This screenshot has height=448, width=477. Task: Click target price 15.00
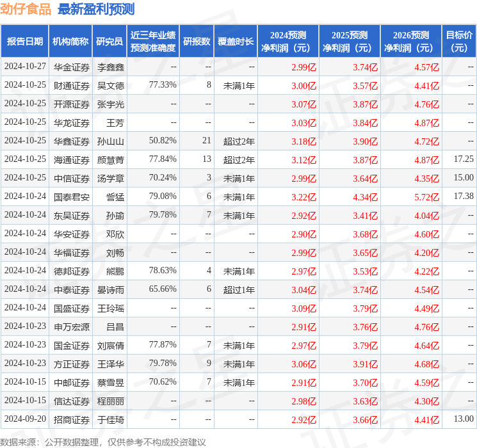(464, 178)
